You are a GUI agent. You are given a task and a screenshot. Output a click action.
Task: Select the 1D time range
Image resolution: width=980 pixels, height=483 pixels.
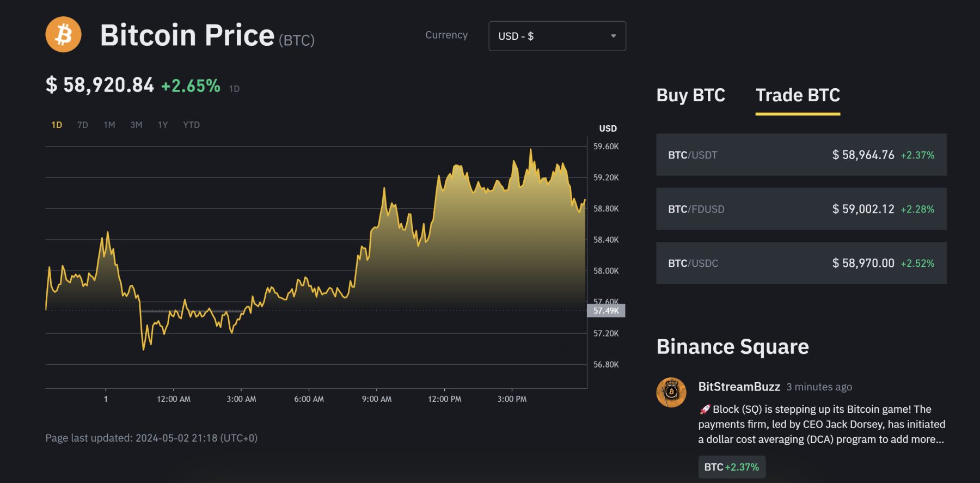pyautogui.click(x=57, y=125)
